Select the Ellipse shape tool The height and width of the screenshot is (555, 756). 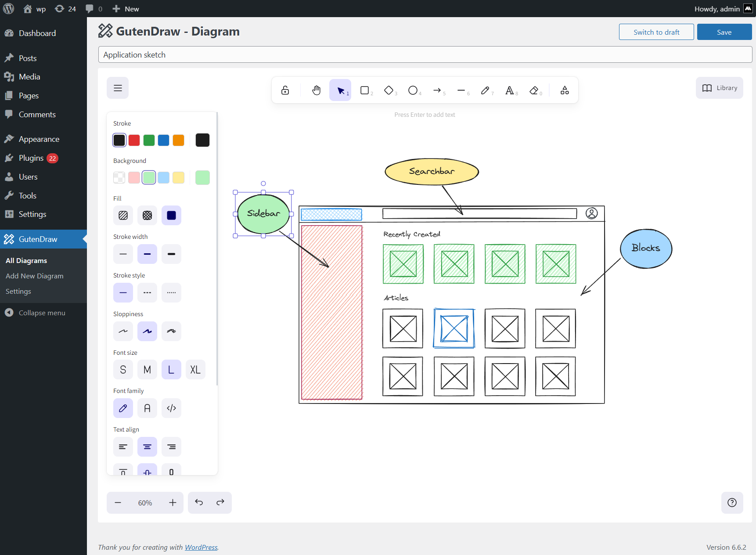point(413,90)
